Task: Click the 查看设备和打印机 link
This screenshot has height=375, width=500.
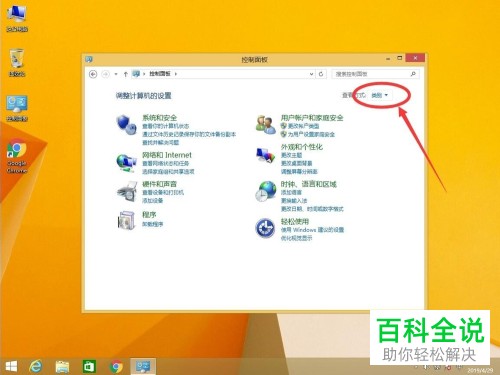Action: (163, 193)
